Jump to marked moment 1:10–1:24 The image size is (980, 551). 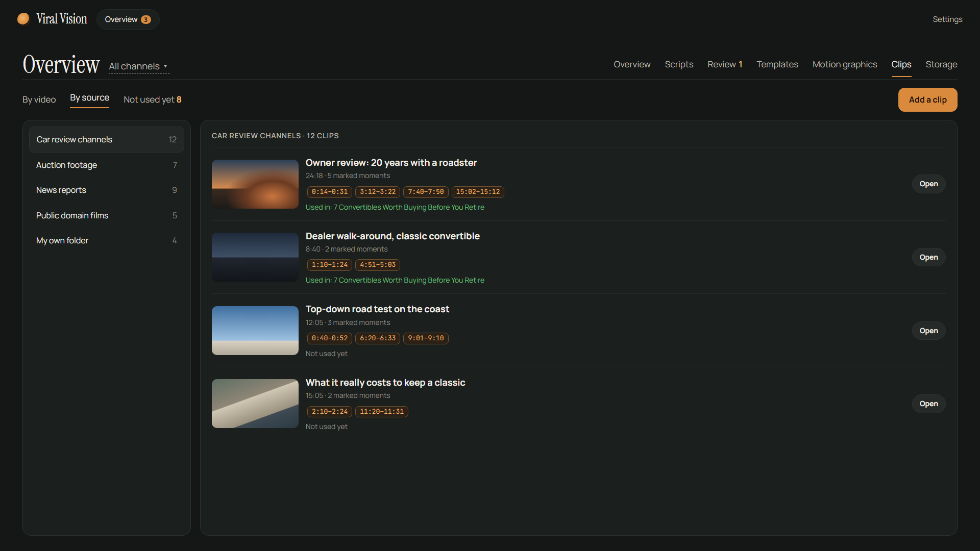pos(329,265)
